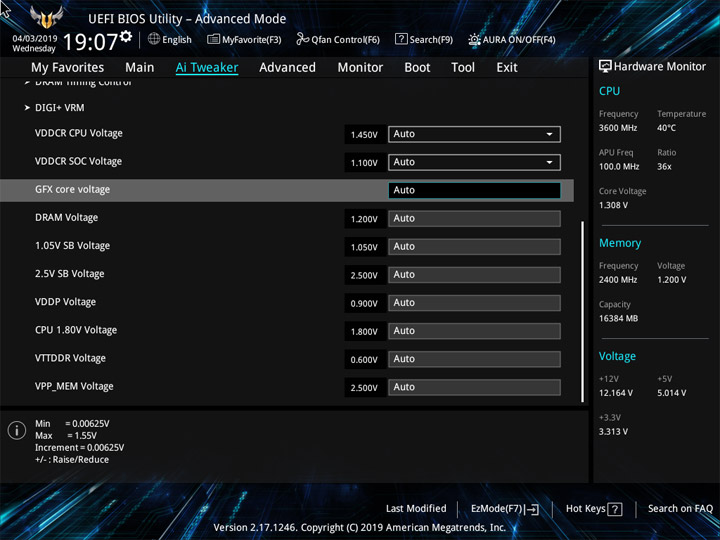Click the Voltage section heading

[617, 356]
